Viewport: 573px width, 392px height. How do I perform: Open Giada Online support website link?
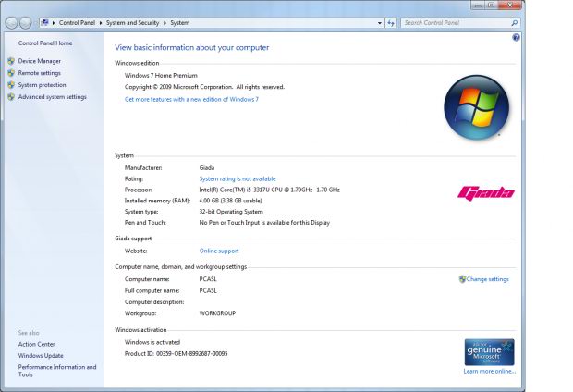pyautogui.click(x=219, y=251)
